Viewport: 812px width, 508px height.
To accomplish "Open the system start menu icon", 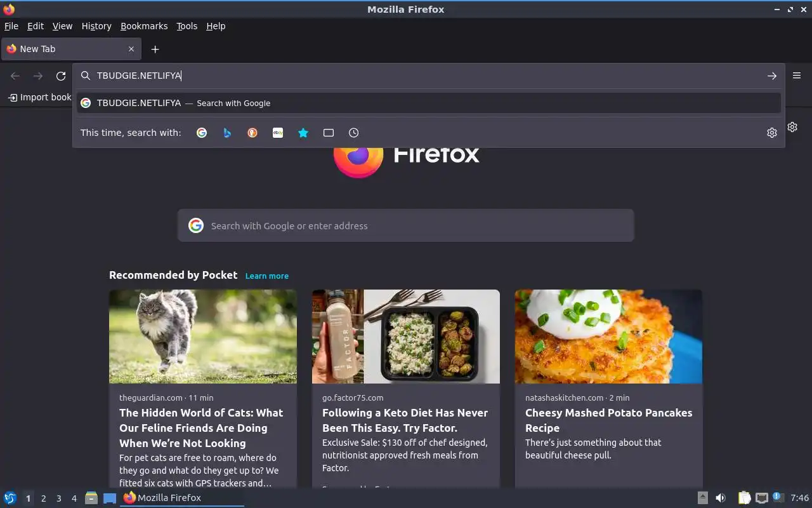I will (x=10, y=498).
